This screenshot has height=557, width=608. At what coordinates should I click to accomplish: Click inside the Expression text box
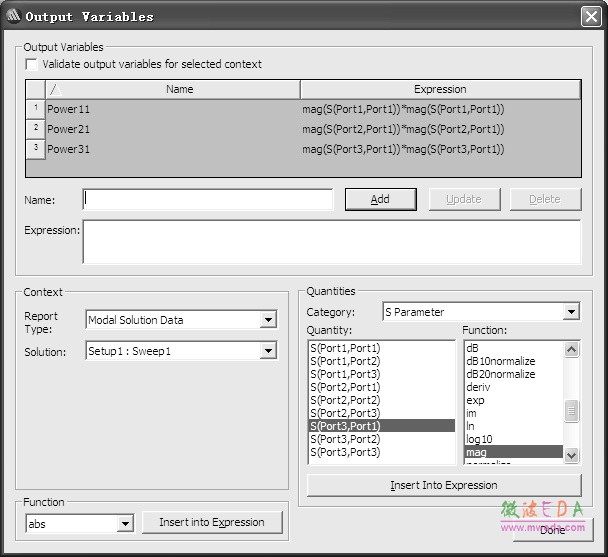tap(331, 242)
